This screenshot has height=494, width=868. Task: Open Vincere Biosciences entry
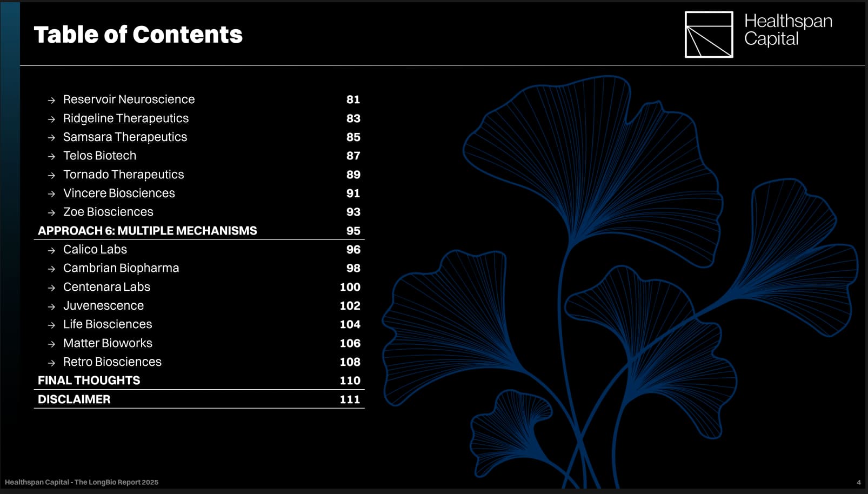119,193
